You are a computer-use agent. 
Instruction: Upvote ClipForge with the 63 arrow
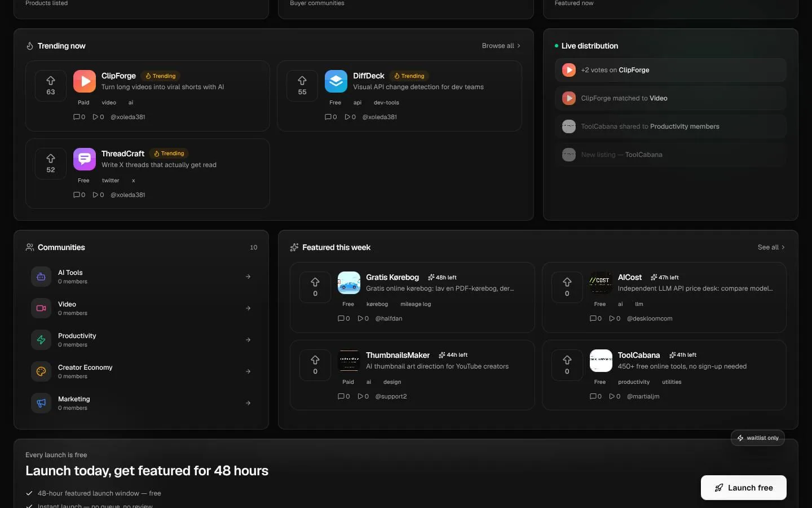coord(51,86)
